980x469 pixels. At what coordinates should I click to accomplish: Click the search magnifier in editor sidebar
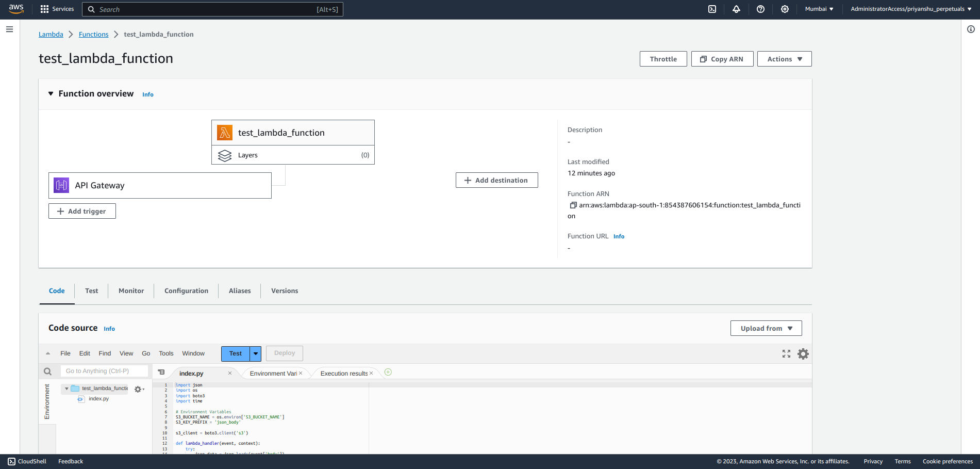tap(47, 371)
